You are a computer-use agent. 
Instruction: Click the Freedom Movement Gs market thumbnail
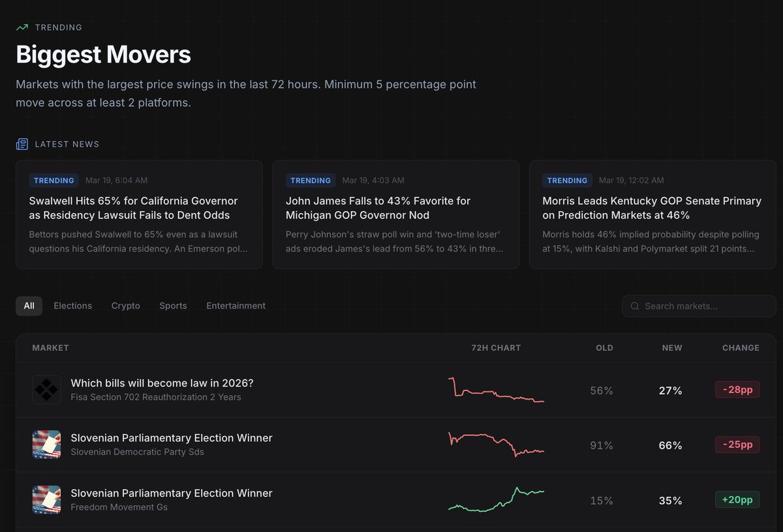[46, 499]
